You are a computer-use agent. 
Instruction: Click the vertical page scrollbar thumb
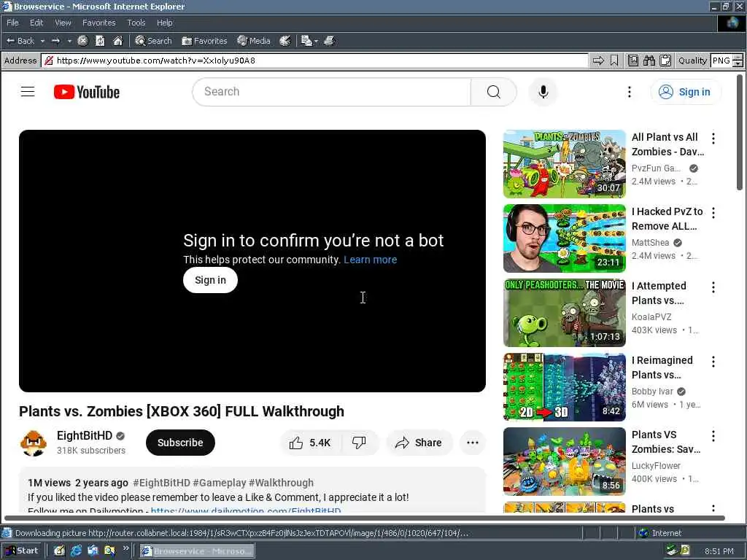click(x=740, y=132)
